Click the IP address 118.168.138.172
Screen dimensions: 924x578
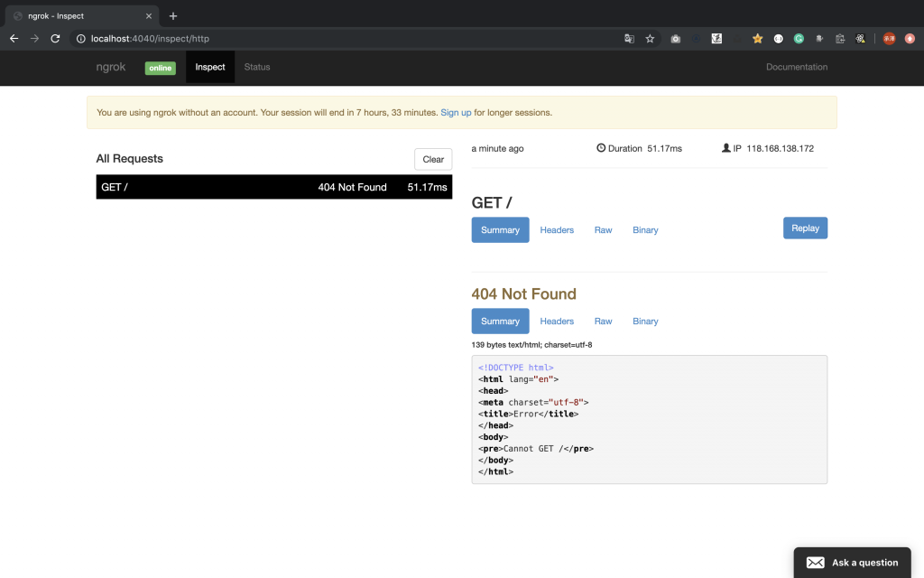coord(781,148)
